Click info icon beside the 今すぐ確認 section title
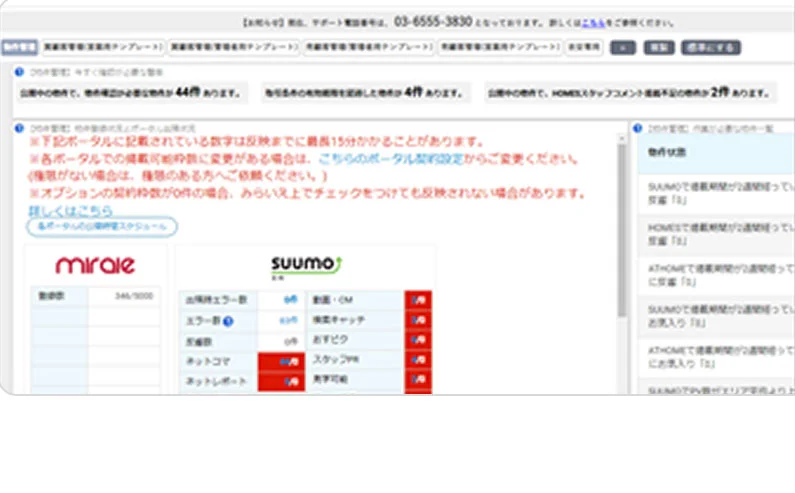 pos(19,72)
